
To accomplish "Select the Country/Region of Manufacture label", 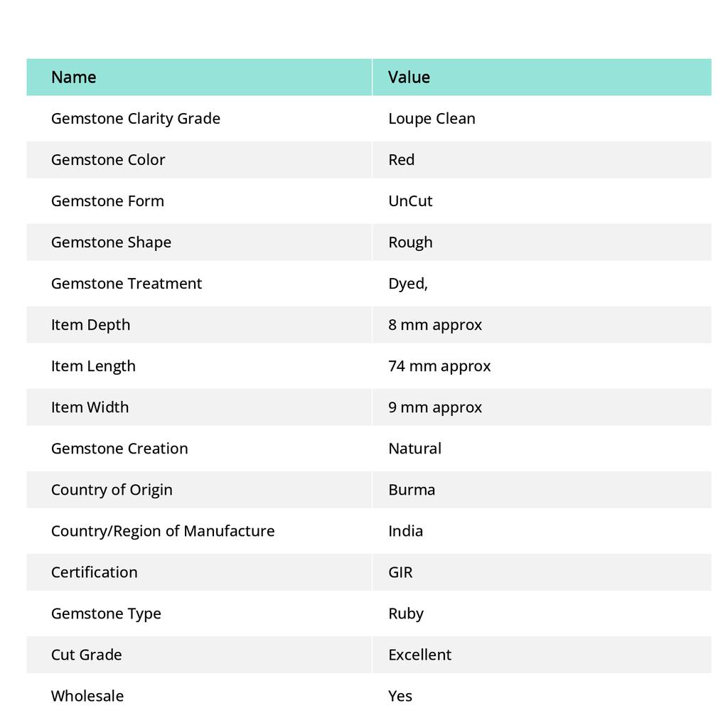I will 163,530.
